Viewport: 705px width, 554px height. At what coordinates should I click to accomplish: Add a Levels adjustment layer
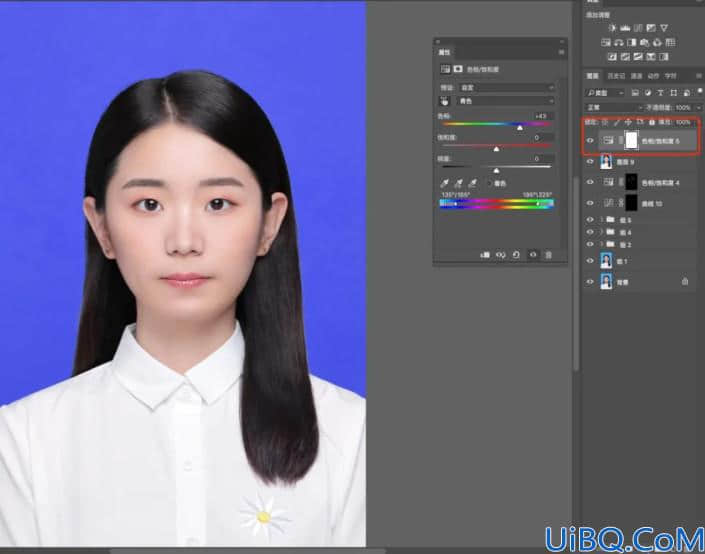point(625,28)
